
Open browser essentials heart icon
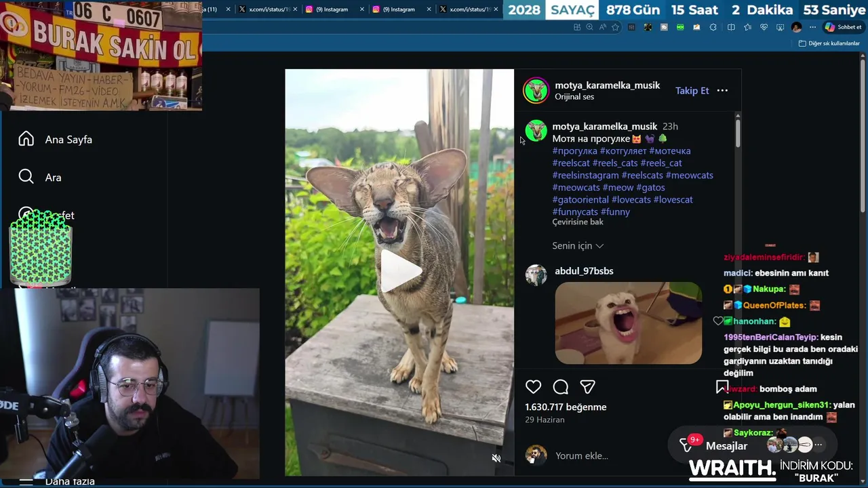[764, 27]
